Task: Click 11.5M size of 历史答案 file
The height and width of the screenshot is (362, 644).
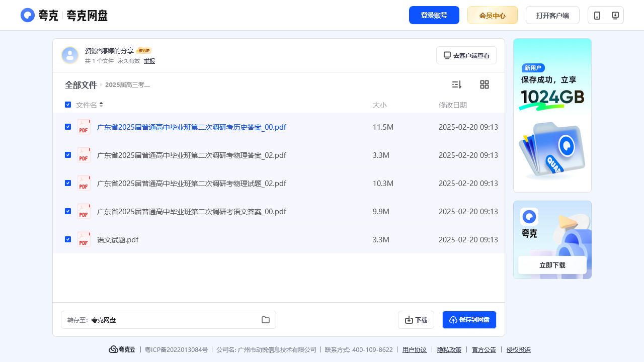Action: pos(383,127)
